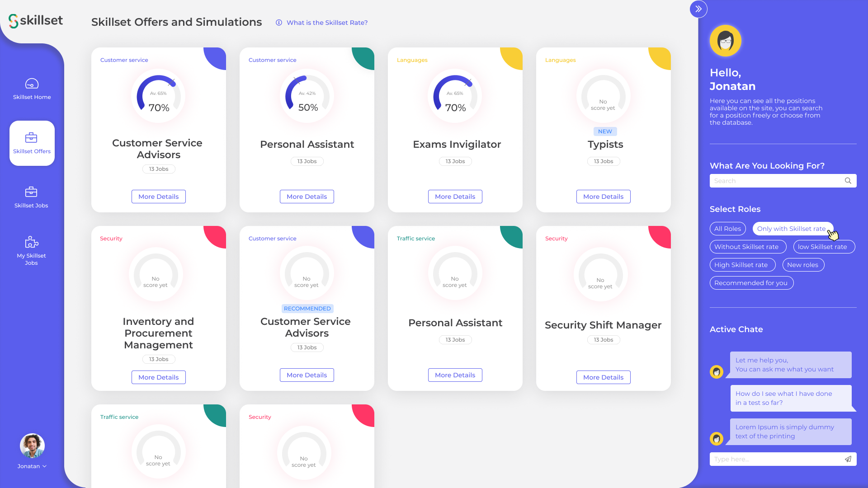Viewport: 868px width, 488px height.
Task: Send chat message with paper plane icon
Action: click(848, 459)
